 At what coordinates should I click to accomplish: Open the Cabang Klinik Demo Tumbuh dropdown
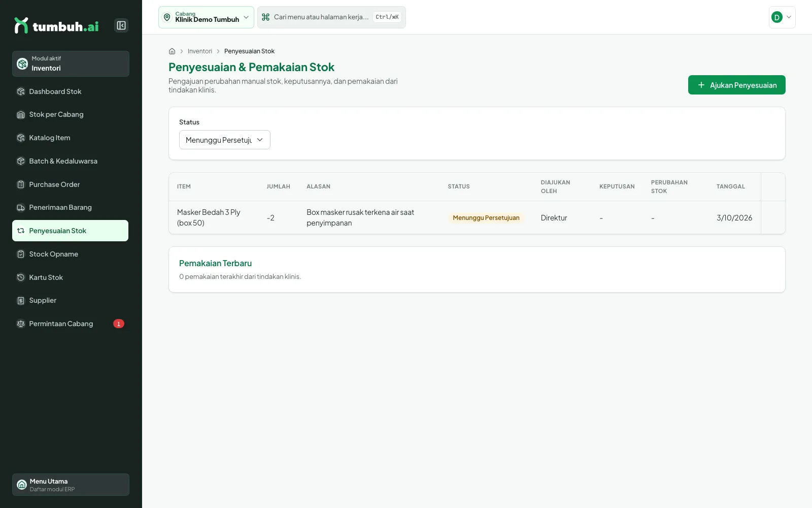[206, 17]
